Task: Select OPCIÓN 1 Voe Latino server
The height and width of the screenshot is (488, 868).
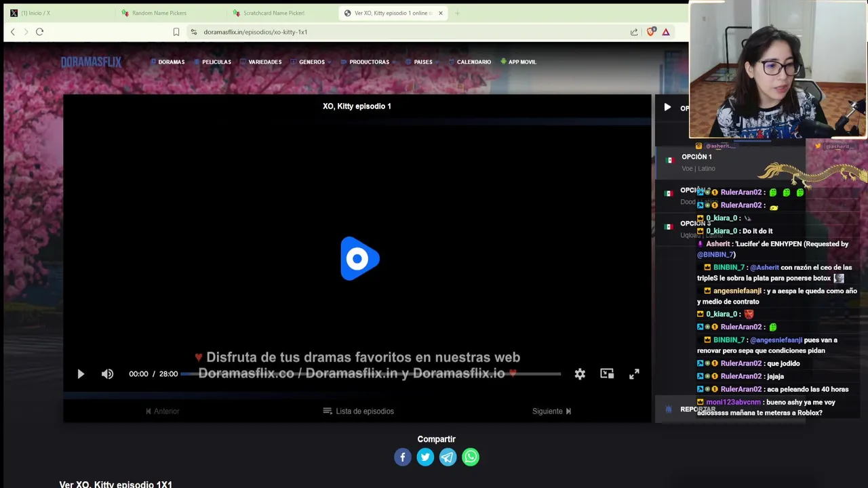Action: (729, 162)
